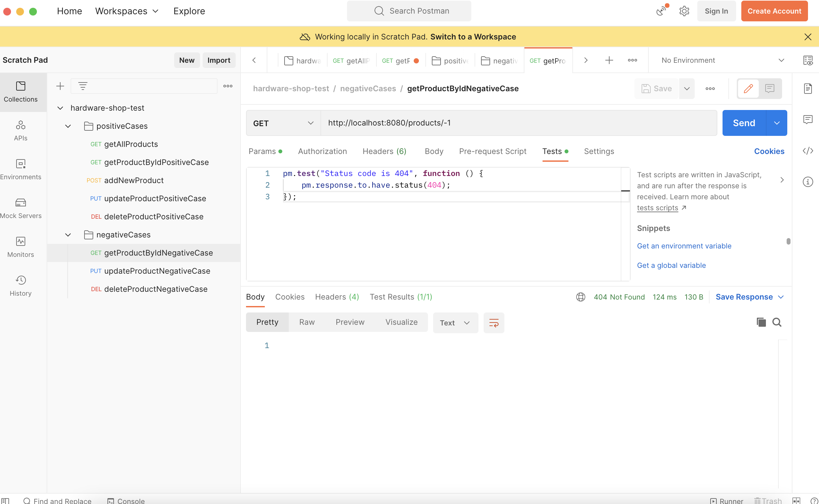This screenshot has width=819, height=504.
Task: Search within the response body
Action: pos(777,322)
